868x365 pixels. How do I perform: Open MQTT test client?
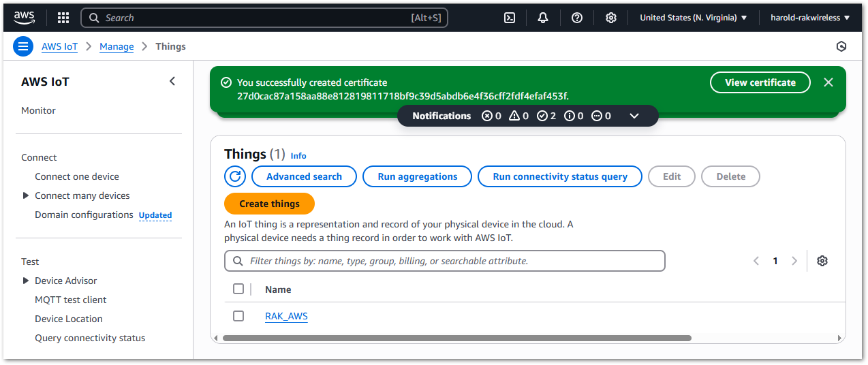pyautogui.click(x=71, y=300)
